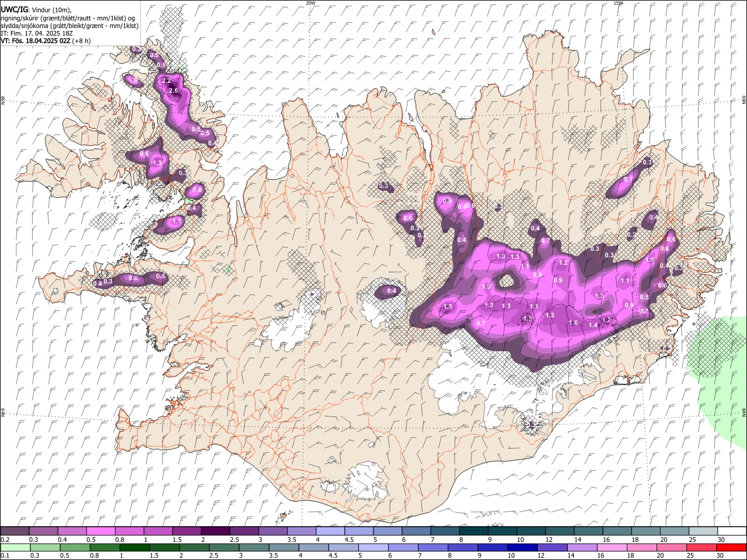Screen dimensions: 747x560
Task: Click the '2.2' snowfall value on the map
Action: pos(166,80)
